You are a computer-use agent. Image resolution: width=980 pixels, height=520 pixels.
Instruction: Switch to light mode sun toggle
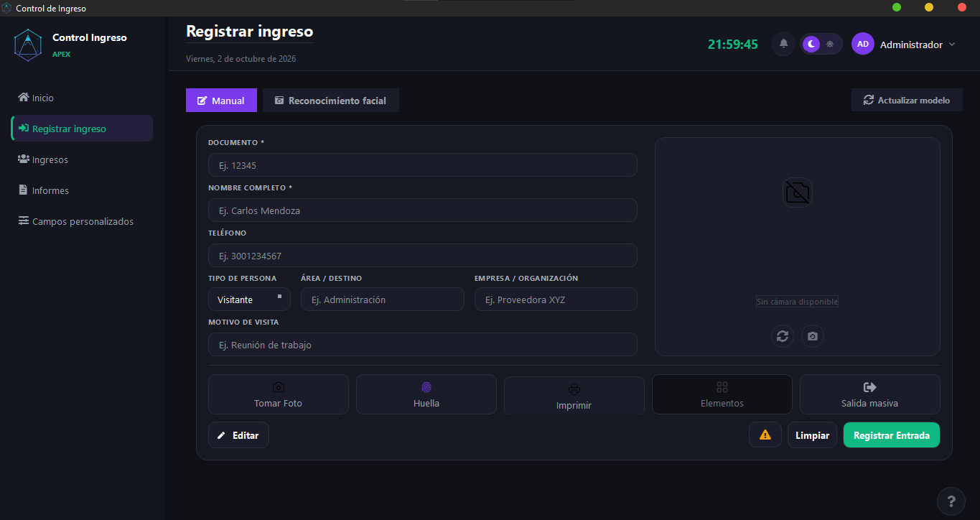(x=830, y=44)
